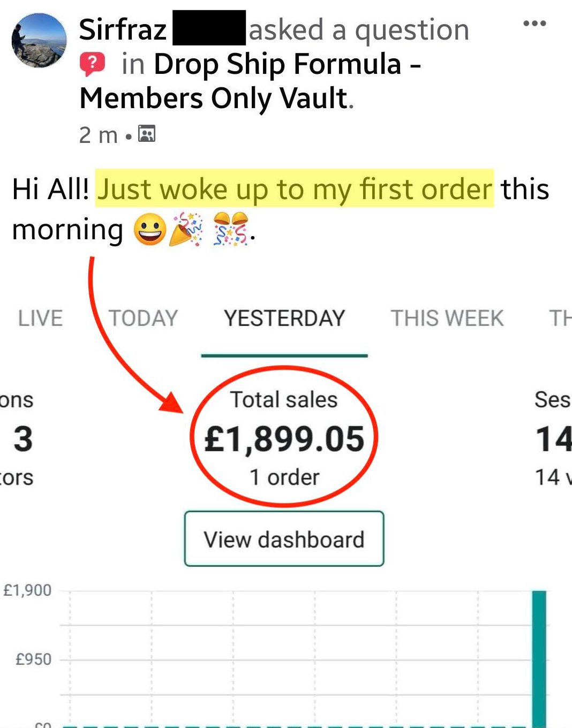572x728 pixels.
Task: Click the group privacy icon by timestamp
Action: tap(147, 133)
